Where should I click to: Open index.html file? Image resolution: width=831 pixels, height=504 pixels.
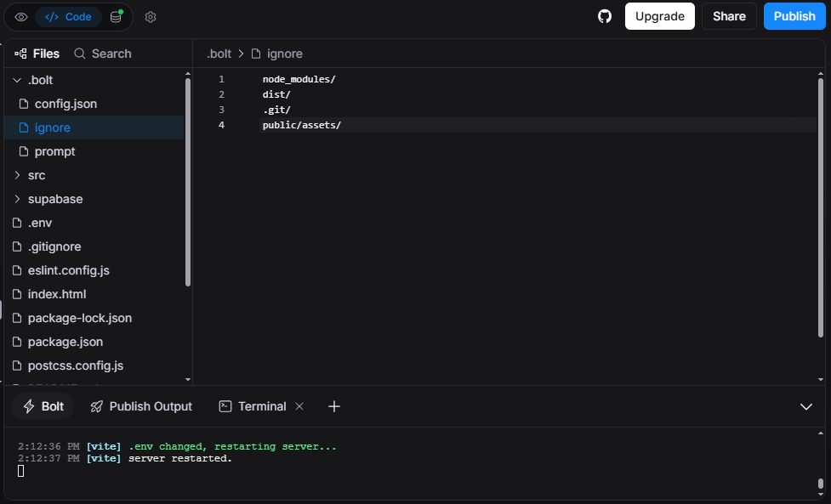94,294
